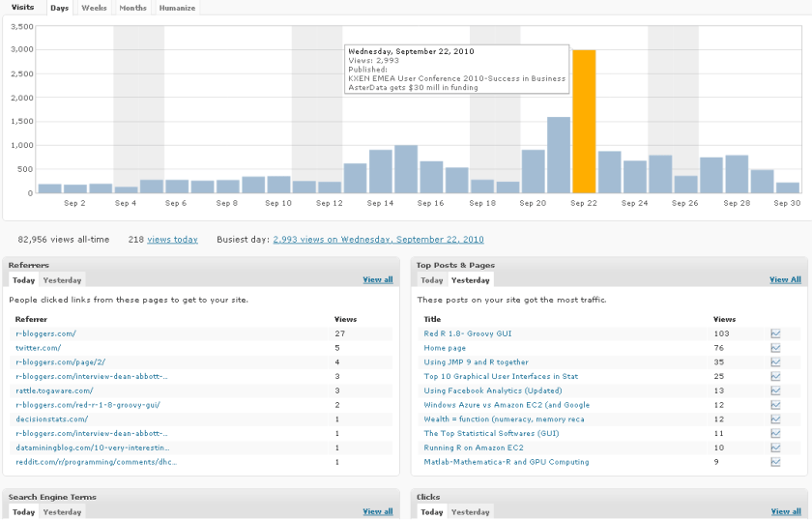Viewport: 812px width, 520px height.
Task: Switch the visits chart to Months tab
Action: click(132, 8)
